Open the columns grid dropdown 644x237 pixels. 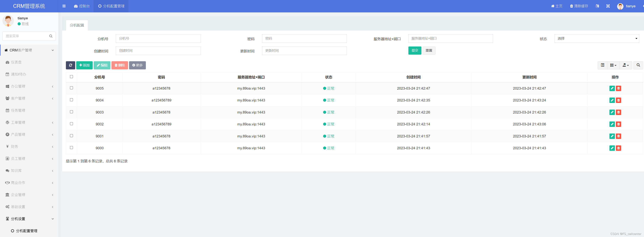613,65
